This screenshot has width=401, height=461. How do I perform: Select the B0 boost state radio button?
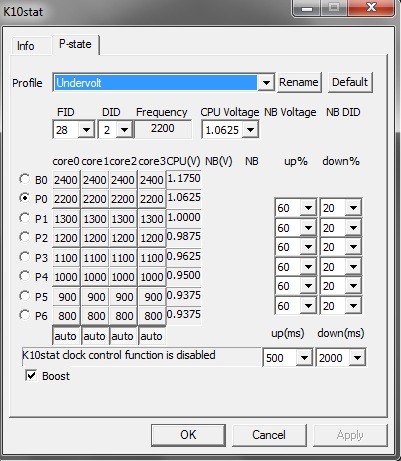pyautogui.click(x=24, y=179)
